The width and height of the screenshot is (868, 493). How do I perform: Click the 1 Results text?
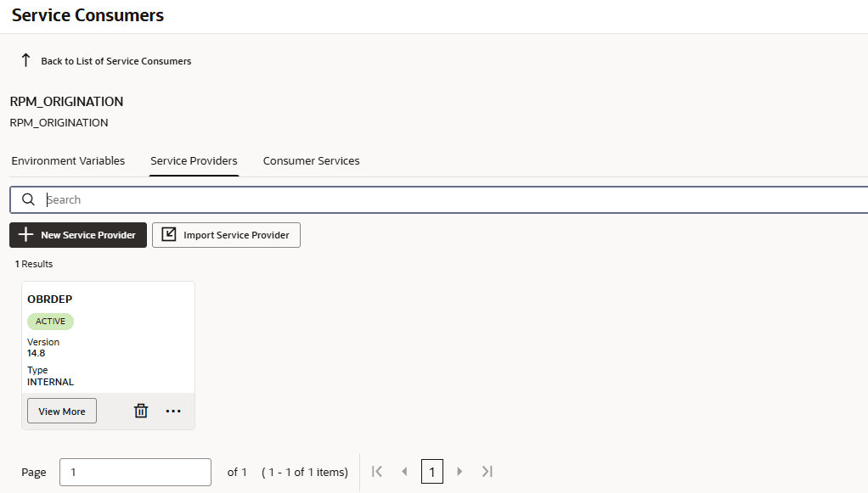[x=34, y=264]
